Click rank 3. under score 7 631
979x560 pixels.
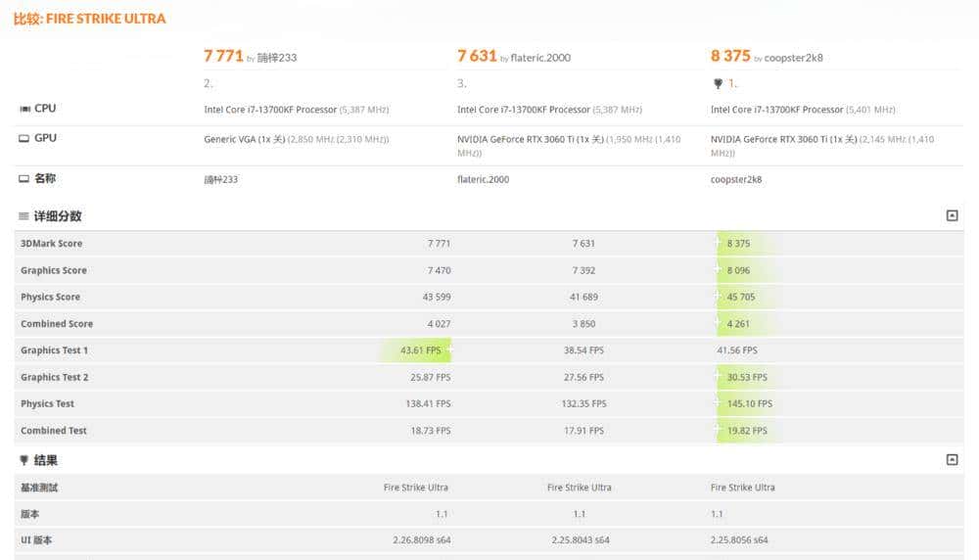click(461, 83)
